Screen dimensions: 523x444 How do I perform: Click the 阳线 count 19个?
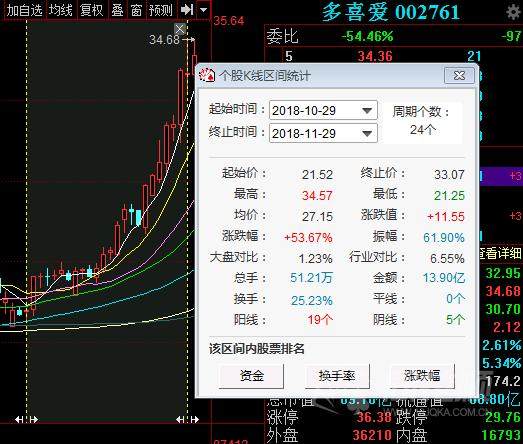[x=320, y=320]
